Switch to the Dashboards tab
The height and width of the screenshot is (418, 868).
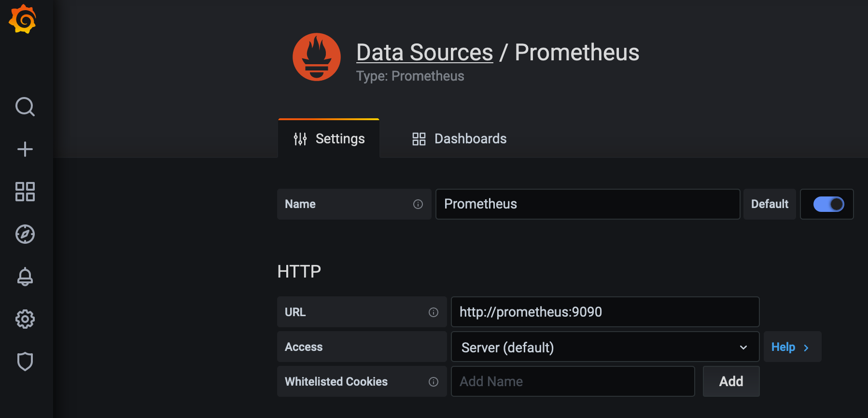[x=459, y=139]
